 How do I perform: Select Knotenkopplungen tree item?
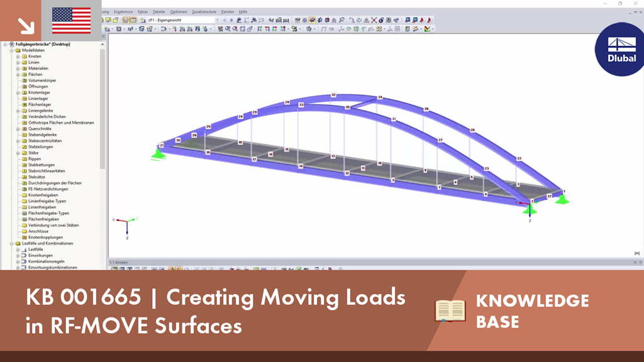coord(45,237)
